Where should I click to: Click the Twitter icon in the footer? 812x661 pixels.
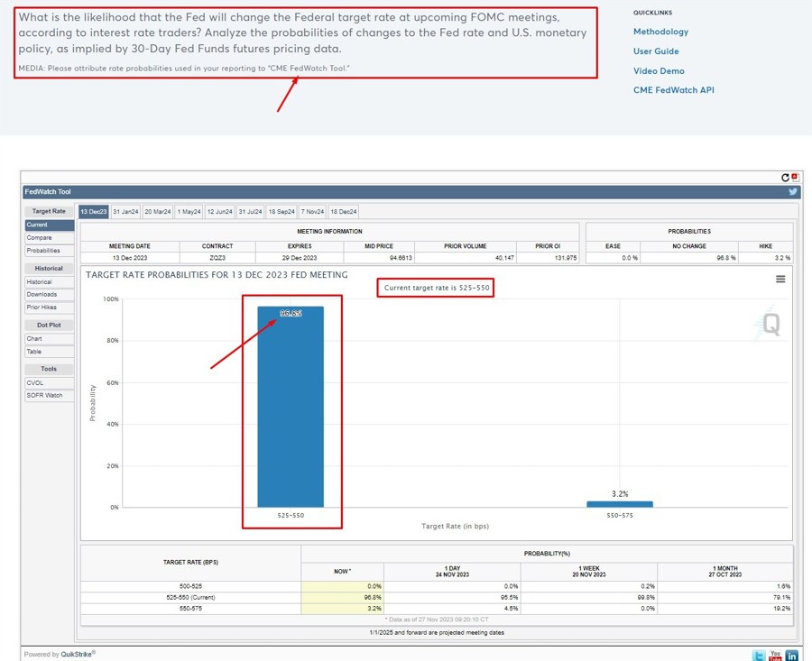pyautogui.click(x=760, y=656)
